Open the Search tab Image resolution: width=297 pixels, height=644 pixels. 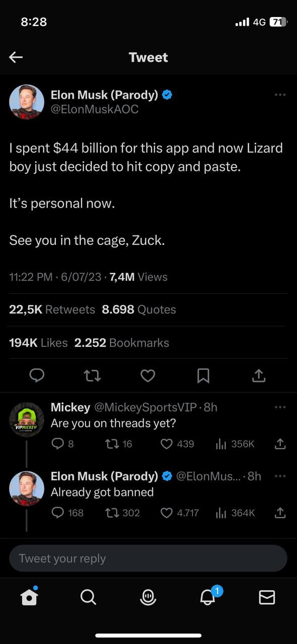coord(88,597)
